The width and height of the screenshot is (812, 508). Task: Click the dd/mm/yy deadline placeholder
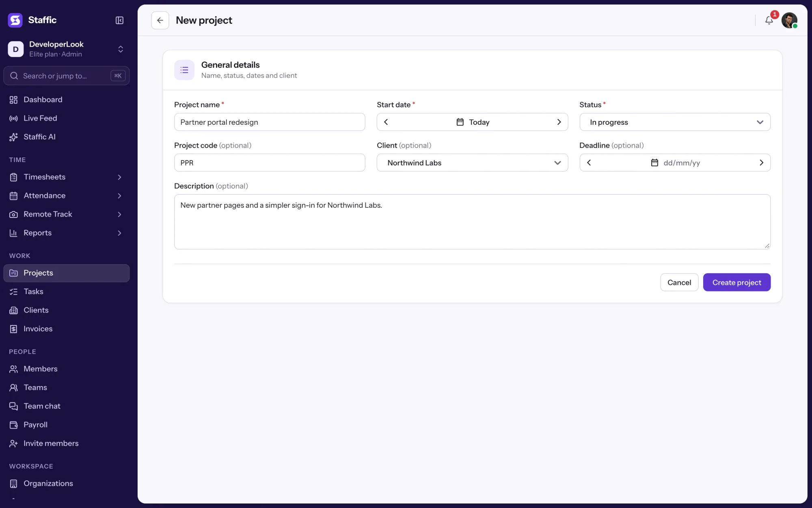point(682,163)
